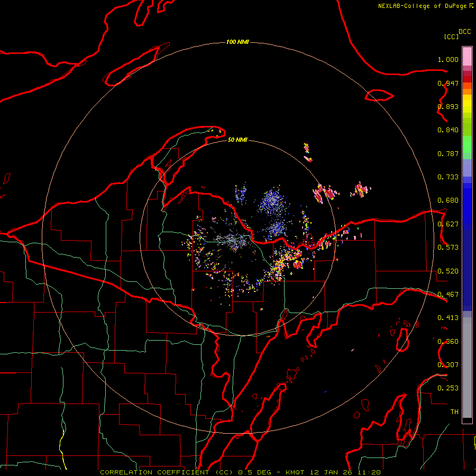Click the 0.573 scale value

click(448, 248)
